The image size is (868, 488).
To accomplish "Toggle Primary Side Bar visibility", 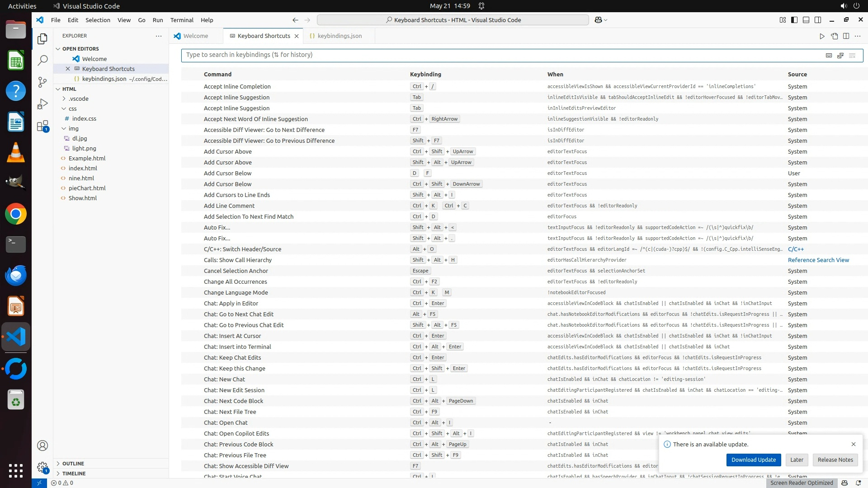I will click(x=794, y=20).
